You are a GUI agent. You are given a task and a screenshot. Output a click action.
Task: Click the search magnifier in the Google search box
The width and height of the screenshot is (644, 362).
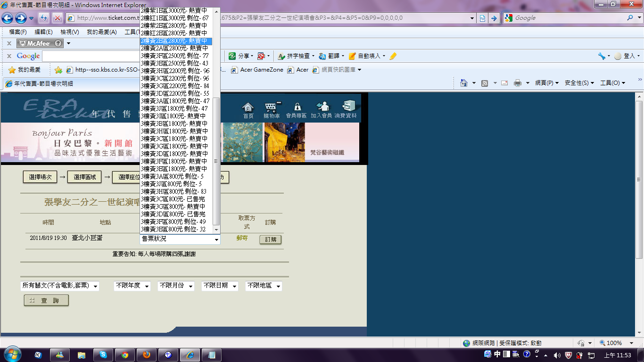point(630,18)
